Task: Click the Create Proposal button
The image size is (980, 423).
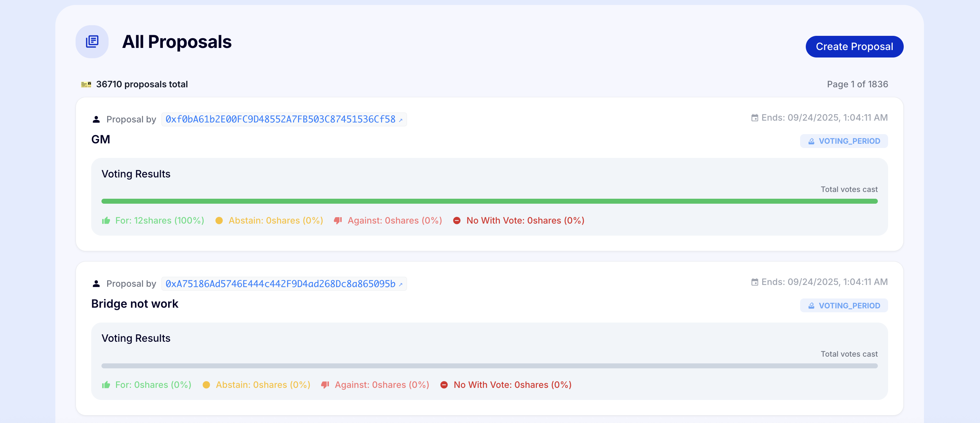Action: 854,46
